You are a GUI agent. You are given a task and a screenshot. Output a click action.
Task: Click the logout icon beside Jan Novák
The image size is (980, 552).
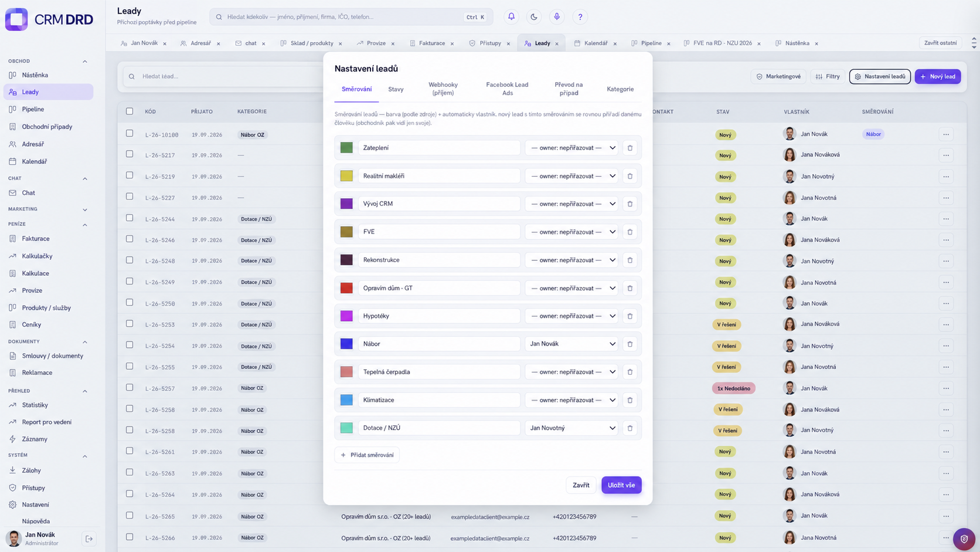tap(89, 539)
